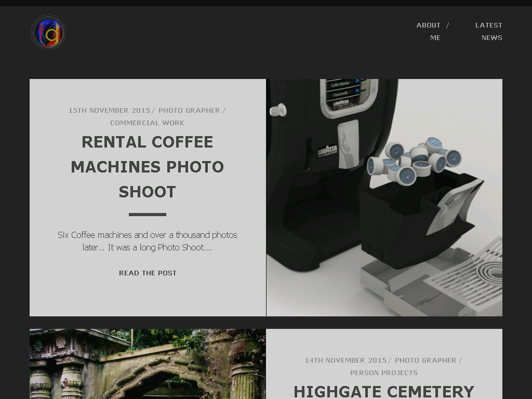This screenshot has width=532, height=399.
Task: Open the Highgate Cemetery post title
Action: pos(384,392)
